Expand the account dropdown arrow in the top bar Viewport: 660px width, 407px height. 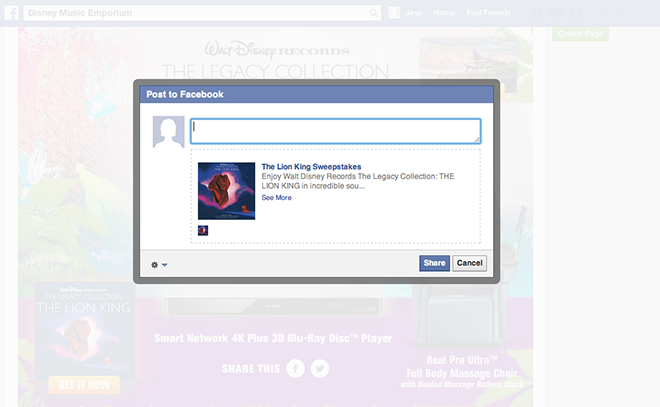(x=623, y=13)
